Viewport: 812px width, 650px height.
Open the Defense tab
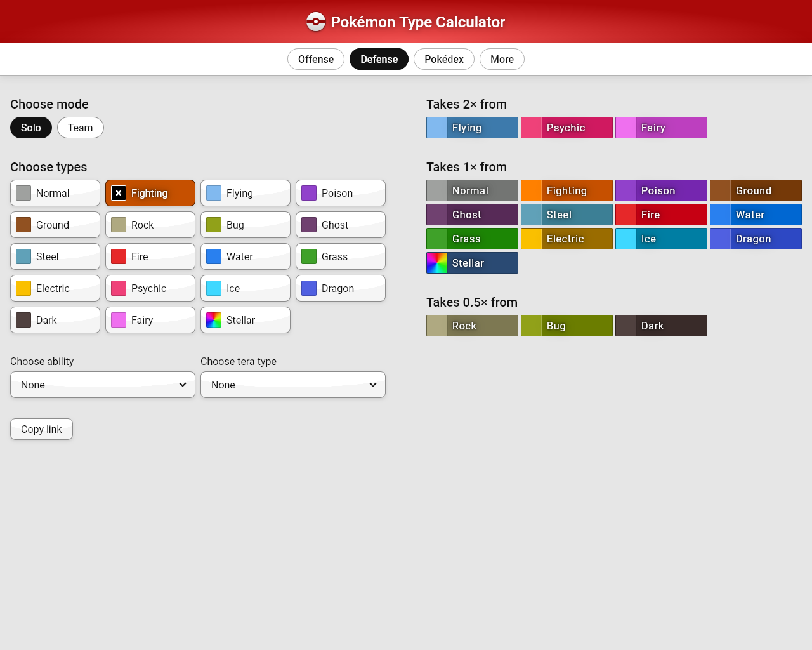click(x=379, y=59)
